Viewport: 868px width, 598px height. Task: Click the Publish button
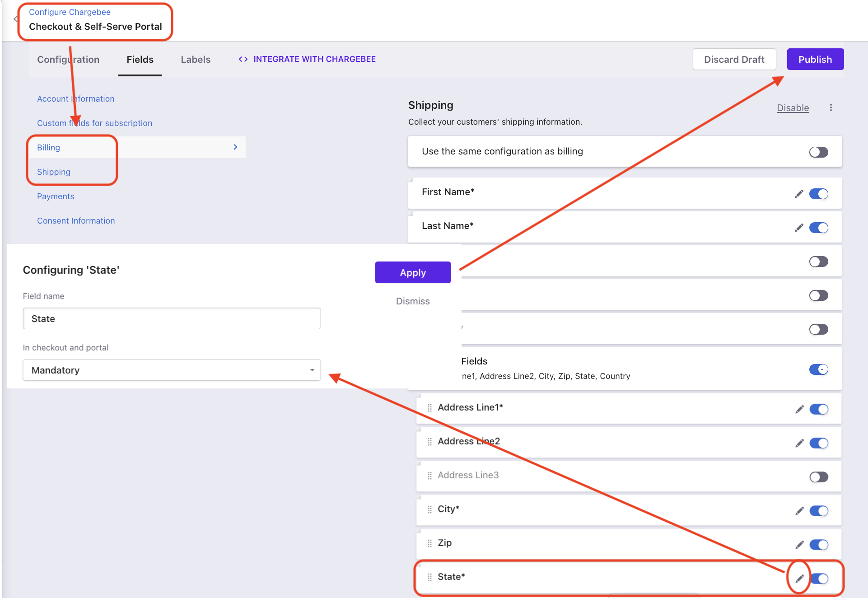pos(815,59)
